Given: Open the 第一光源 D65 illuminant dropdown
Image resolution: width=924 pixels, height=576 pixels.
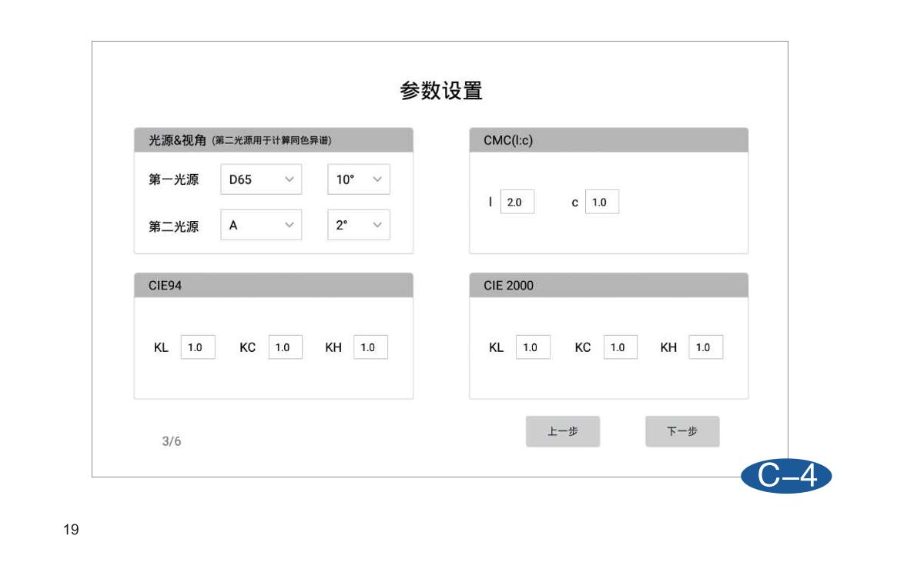Looking at the screenshot, I should tap(260, 179).
